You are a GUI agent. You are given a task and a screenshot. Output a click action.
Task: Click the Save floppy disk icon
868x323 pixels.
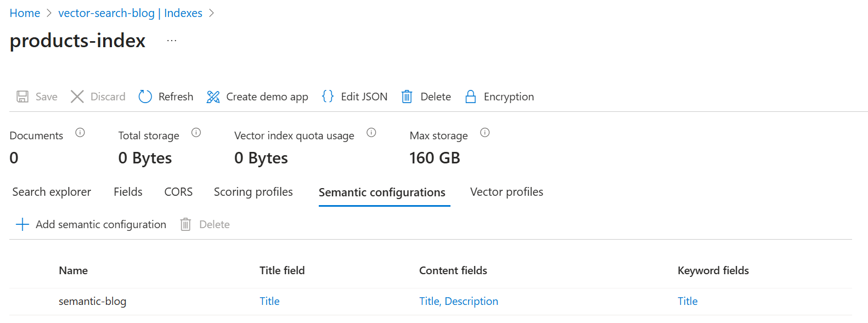pos(22,97)
